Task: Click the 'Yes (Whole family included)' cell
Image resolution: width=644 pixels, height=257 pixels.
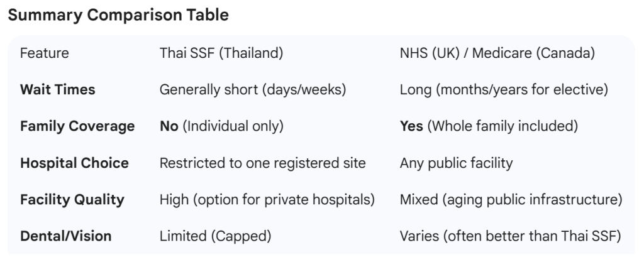Action: click(x=488, y=126)
